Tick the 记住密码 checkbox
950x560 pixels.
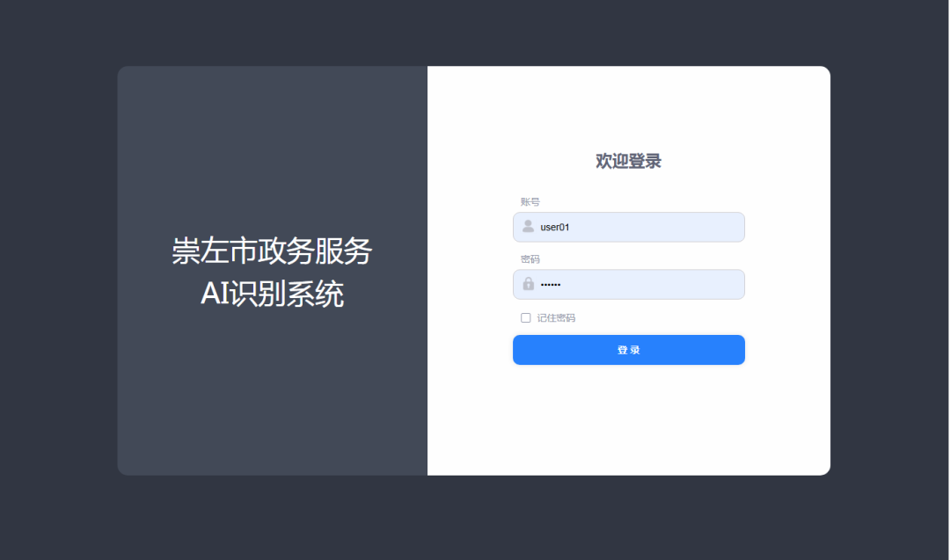click(525, 318)
